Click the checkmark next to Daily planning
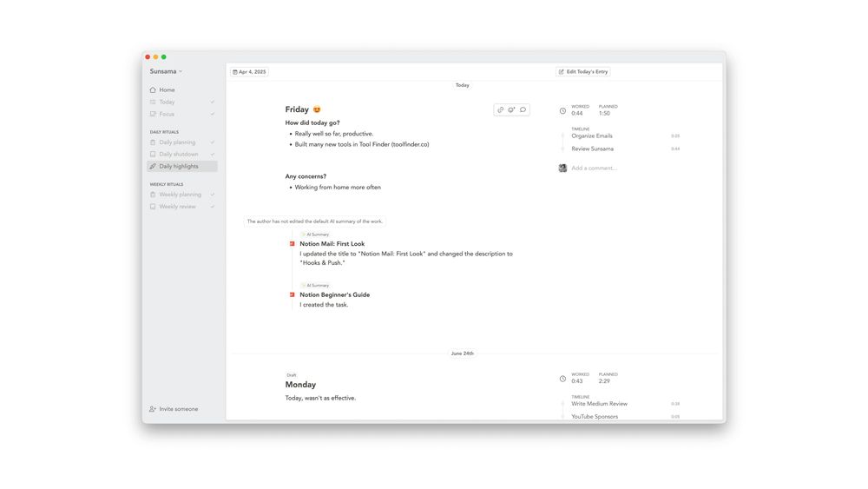 click(212, 142)
